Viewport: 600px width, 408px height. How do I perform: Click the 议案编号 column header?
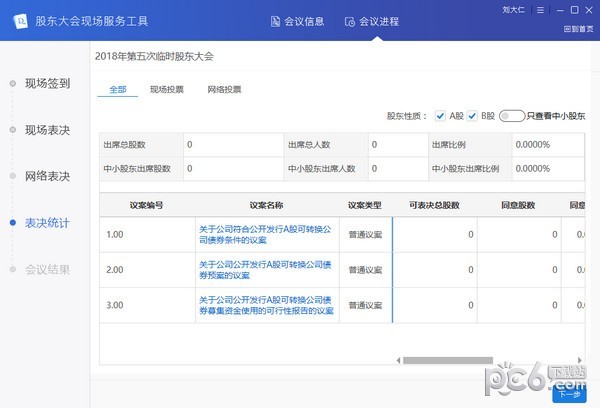[147, 205]
